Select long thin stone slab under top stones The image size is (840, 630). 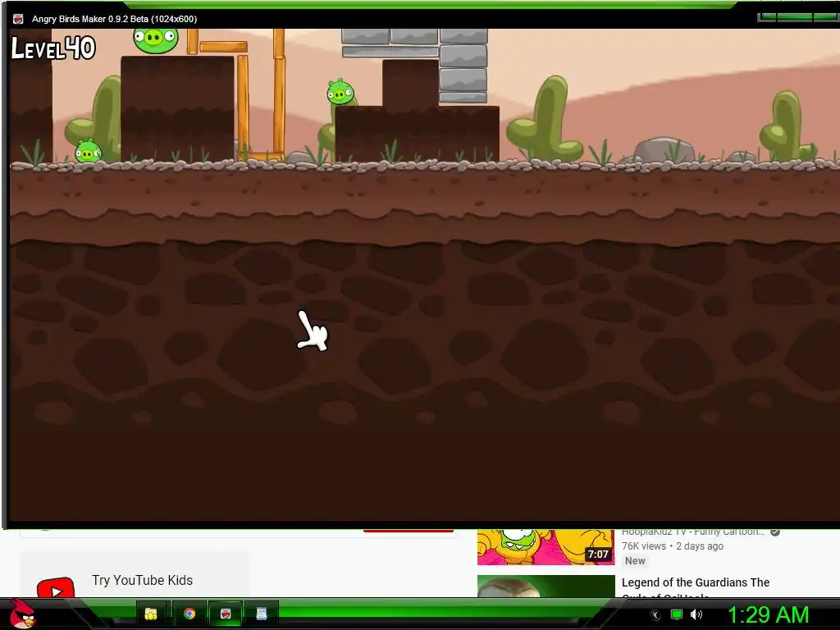pyautogui.click(x=390, y=52)
